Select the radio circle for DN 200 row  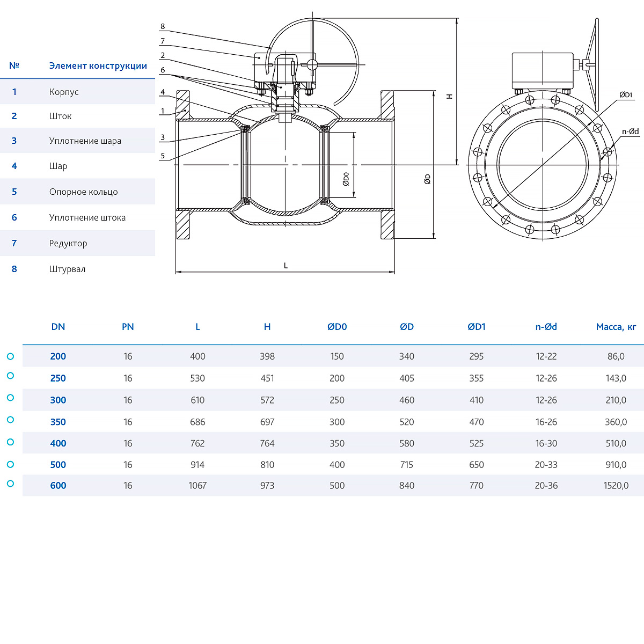point(10,356)
